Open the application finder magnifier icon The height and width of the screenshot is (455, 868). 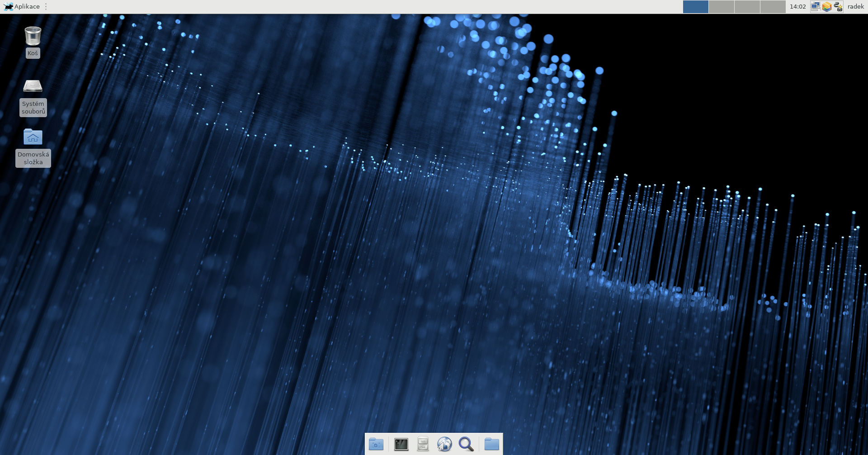466,444
